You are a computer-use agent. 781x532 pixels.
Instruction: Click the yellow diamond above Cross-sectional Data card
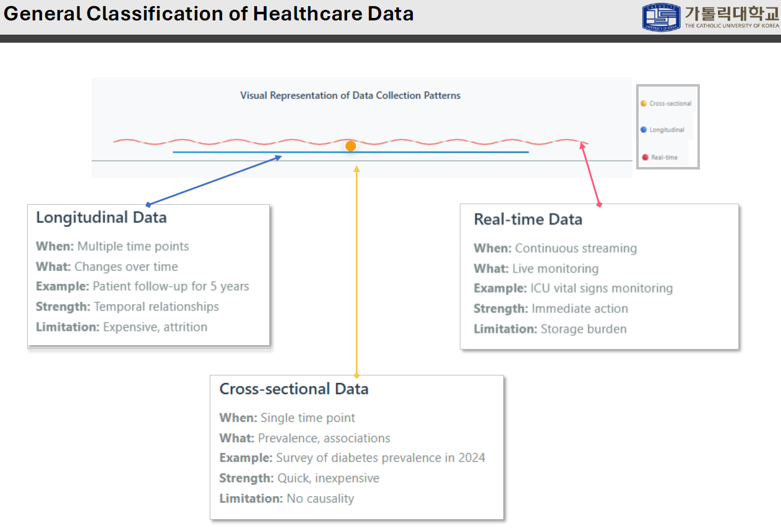(x=356, y=375)
